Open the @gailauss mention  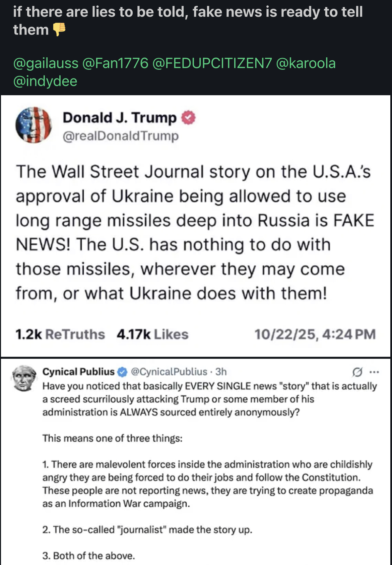coord(46,63)
